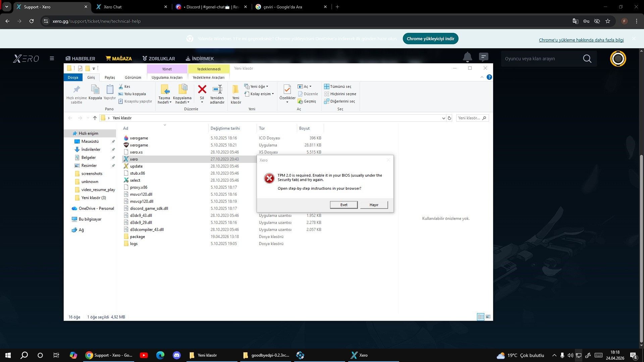Click the Xero notification bell icon
Screen dimensions: 644x362
click(x=467, y=57)
